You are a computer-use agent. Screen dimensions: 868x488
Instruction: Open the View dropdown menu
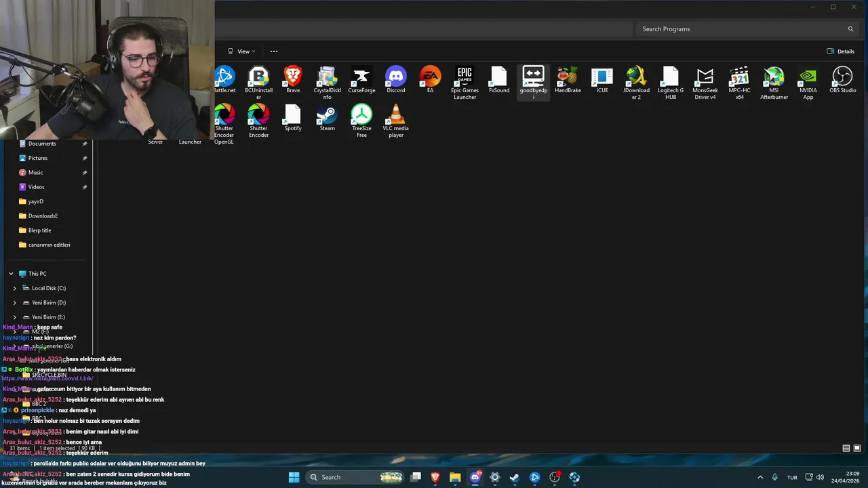pyautogui.click(x=241, y=52)
